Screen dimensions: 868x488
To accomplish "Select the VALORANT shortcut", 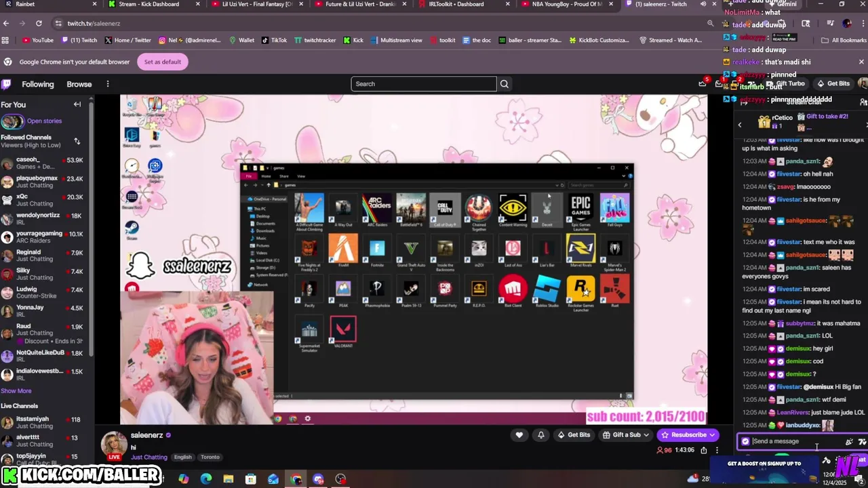I will coord(343,331).
